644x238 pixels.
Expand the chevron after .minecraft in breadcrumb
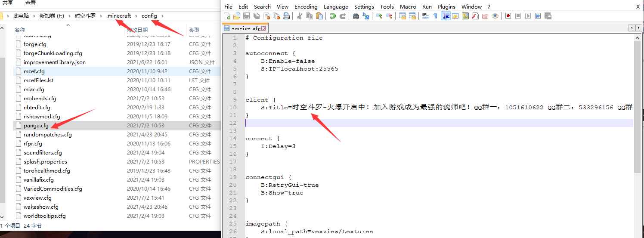(x=136, y=16)
